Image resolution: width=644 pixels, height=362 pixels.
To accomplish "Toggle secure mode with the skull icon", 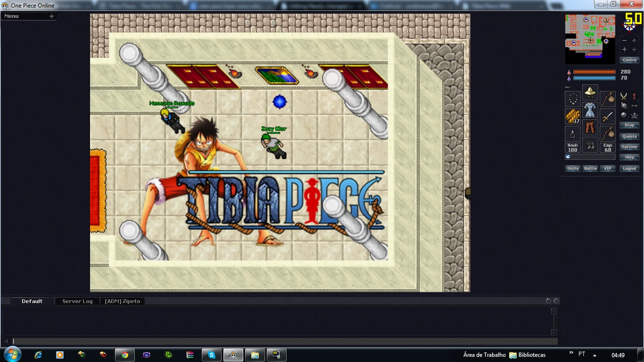I will coord(634,116).
